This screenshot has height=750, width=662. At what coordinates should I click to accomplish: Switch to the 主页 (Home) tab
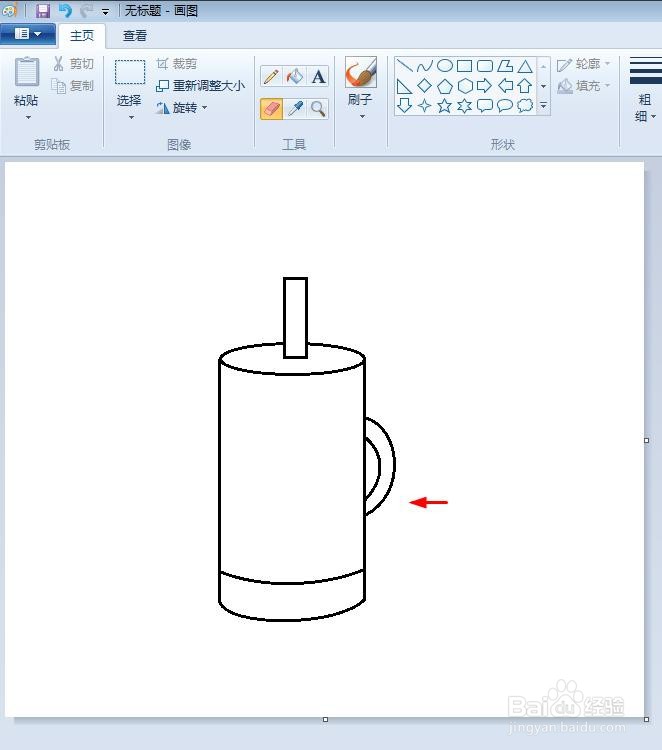82,36
